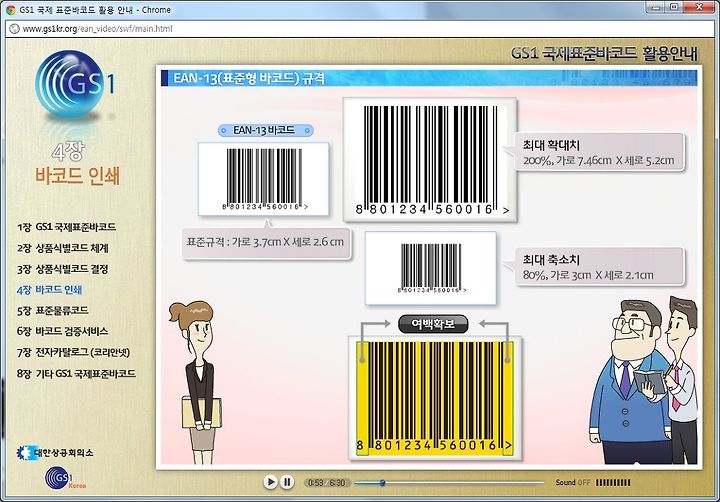
Task: Click the Chrome icon in title bar
Action: pos(11,10)
